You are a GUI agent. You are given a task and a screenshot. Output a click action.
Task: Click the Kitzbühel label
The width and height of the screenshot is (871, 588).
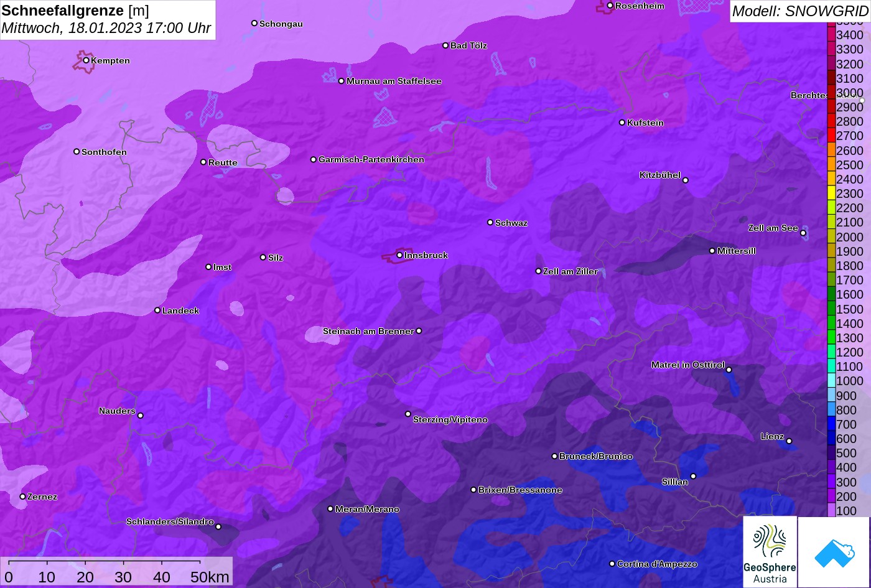point(660,175)
